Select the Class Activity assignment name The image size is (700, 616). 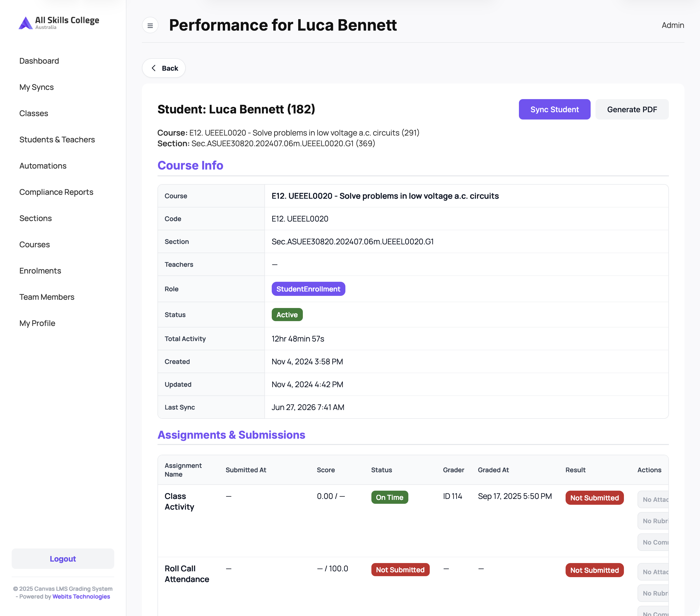[179, 502]
